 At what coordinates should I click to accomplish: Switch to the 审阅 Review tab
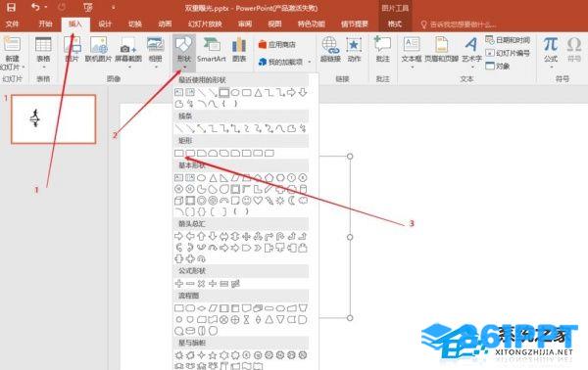pos(245,23)
